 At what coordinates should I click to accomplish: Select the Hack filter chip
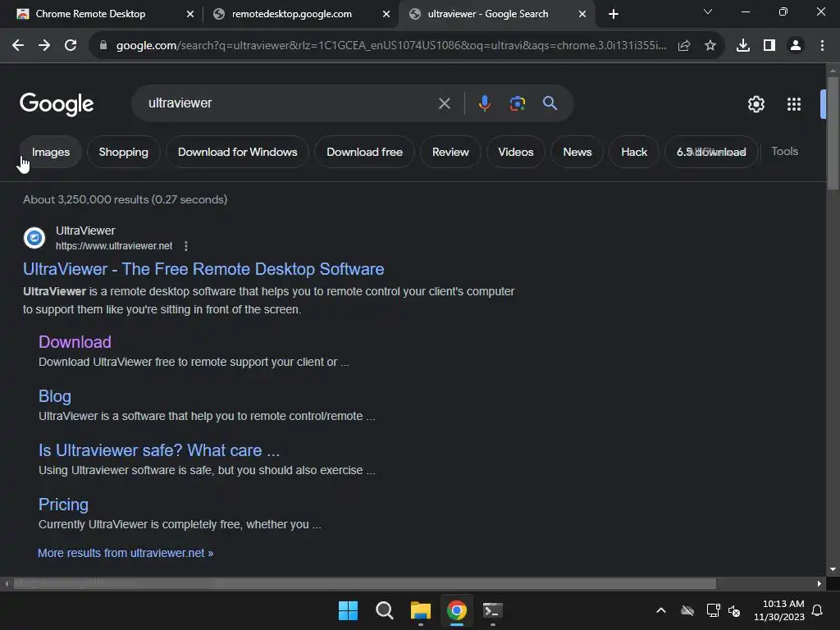tap(634, 152)
